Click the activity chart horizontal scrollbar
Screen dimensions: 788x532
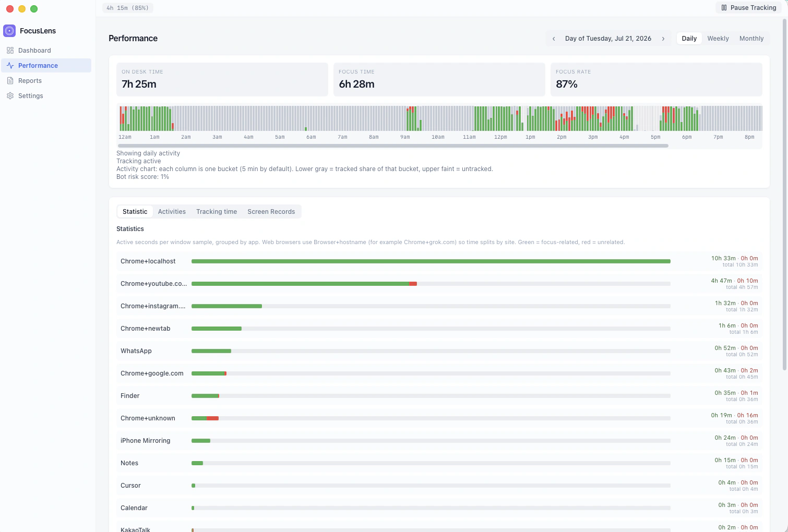pyautogui.click(x=393, y=146)
